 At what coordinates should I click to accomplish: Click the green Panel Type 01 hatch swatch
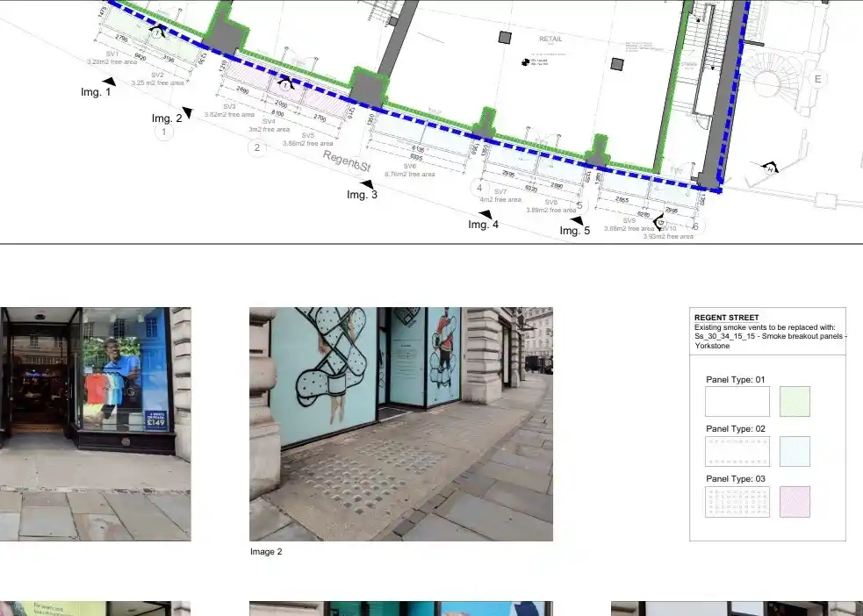[x=795, y=402]
